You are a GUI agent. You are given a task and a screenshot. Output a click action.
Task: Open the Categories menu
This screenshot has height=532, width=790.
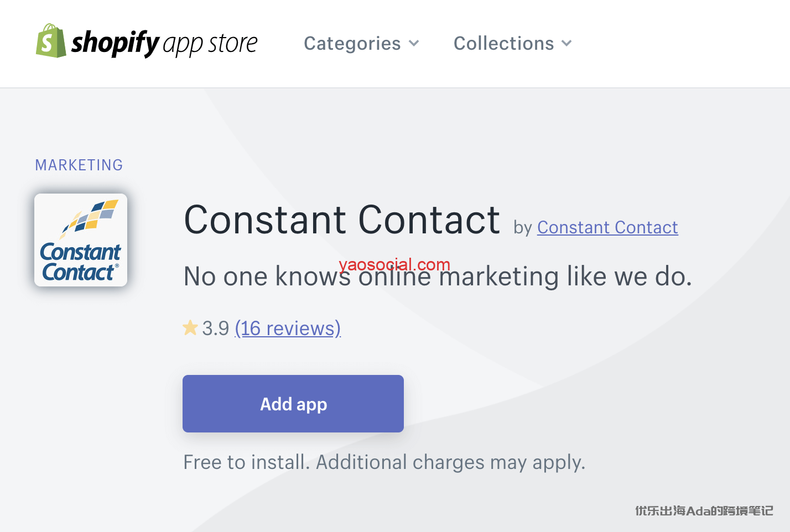pos(352,43)
